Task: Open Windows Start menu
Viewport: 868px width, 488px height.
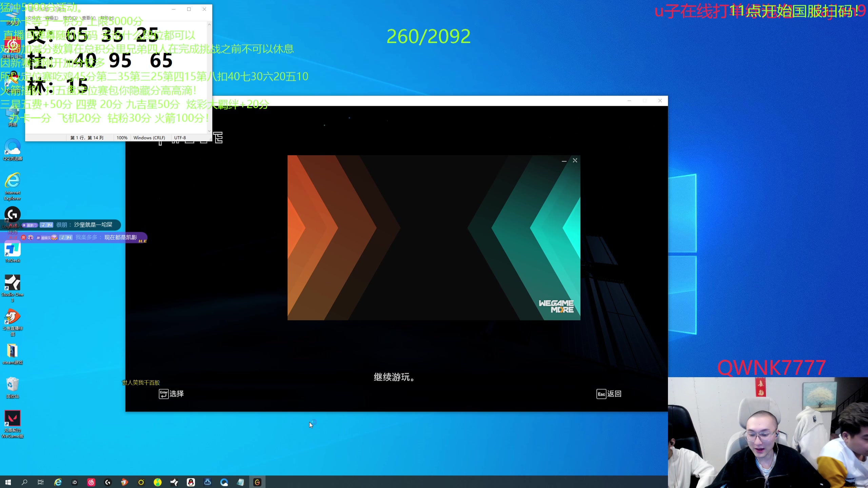Action: click(8, 482)
